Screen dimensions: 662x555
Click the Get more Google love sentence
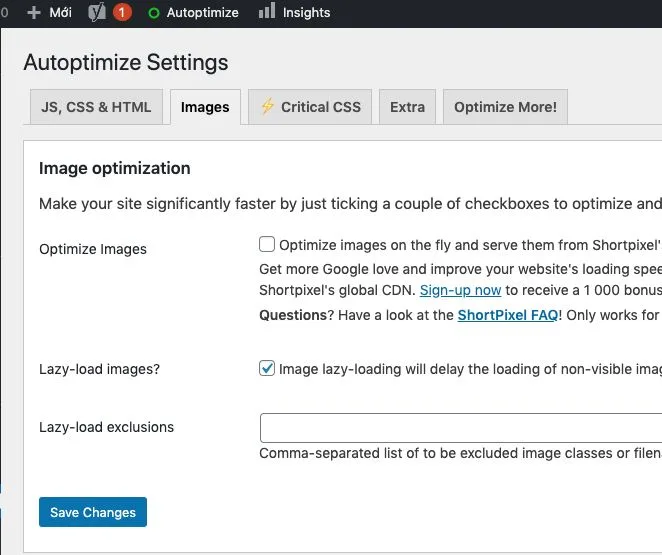460,269
